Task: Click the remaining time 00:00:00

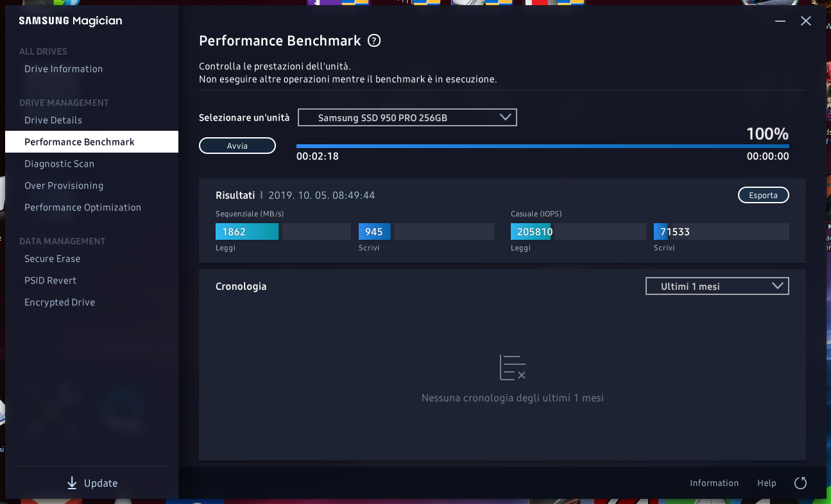Action: (768, 156)
